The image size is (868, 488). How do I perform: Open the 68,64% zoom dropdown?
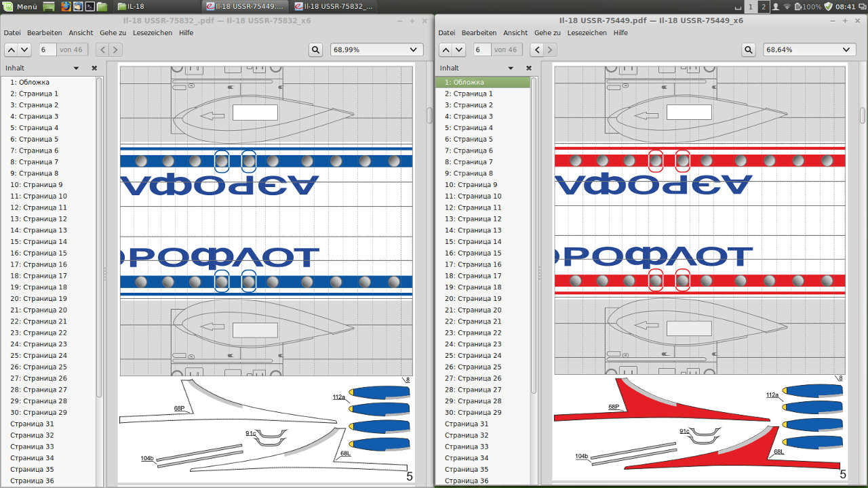[810, 49]
